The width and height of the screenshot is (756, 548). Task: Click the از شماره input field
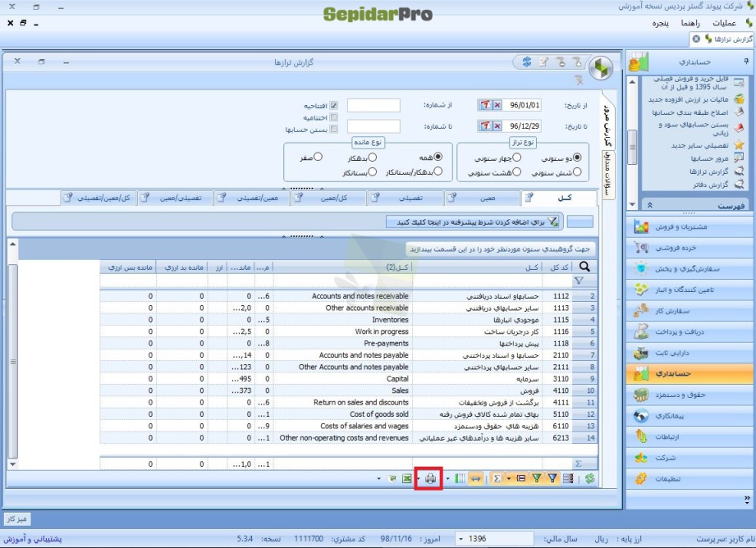[373, 105]
